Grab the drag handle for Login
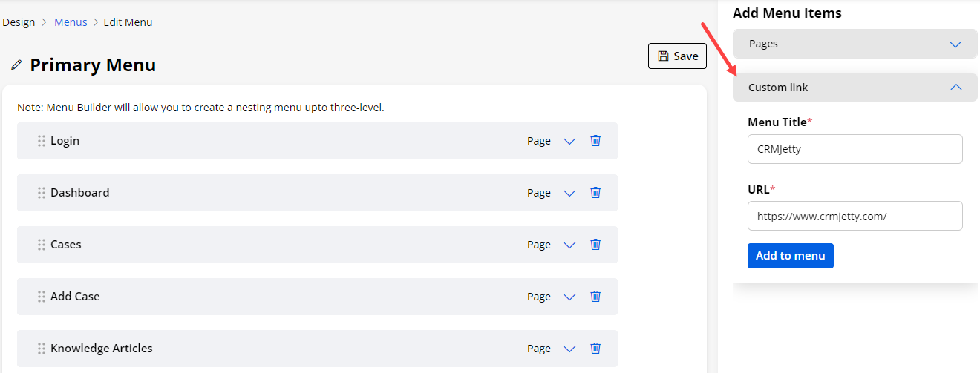Screen dimensions: 980x373 [42, 141]
